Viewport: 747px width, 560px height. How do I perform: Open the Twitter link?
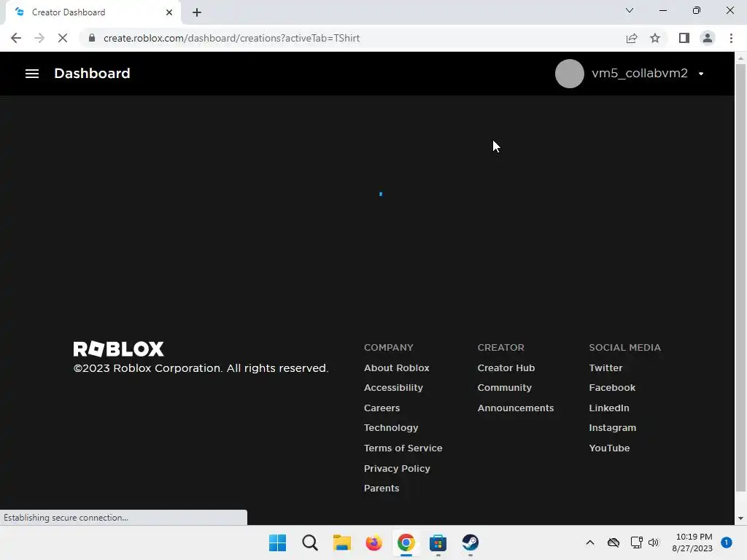[605, 367]
